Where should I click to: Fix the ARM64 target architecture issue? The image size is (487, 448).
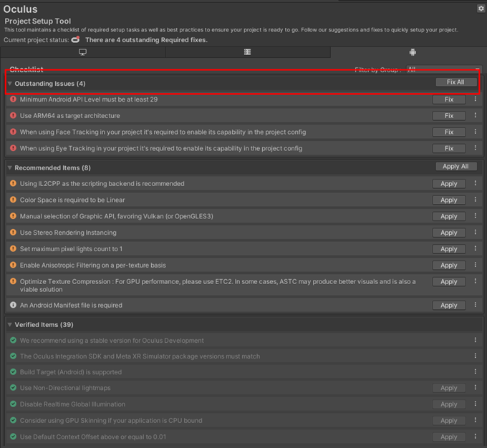pyautogui.click(x=449, y=116)
